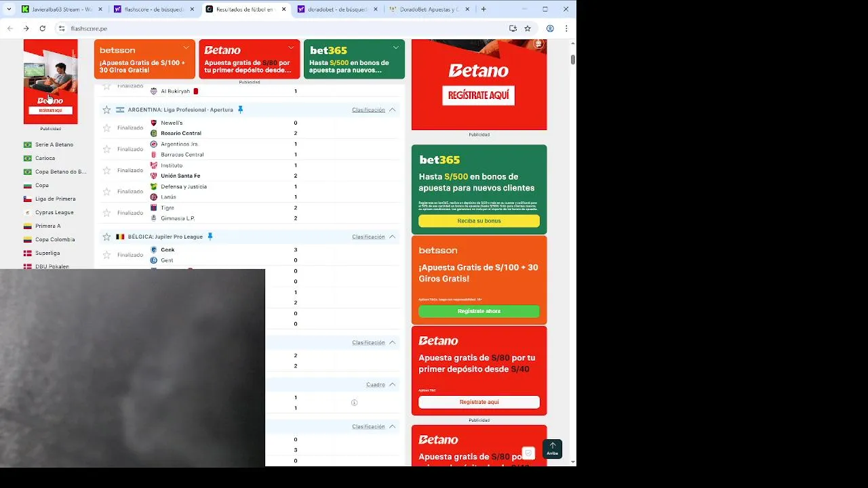
Task: Click the green Regístrate ahora button
Action: (479, 311)
